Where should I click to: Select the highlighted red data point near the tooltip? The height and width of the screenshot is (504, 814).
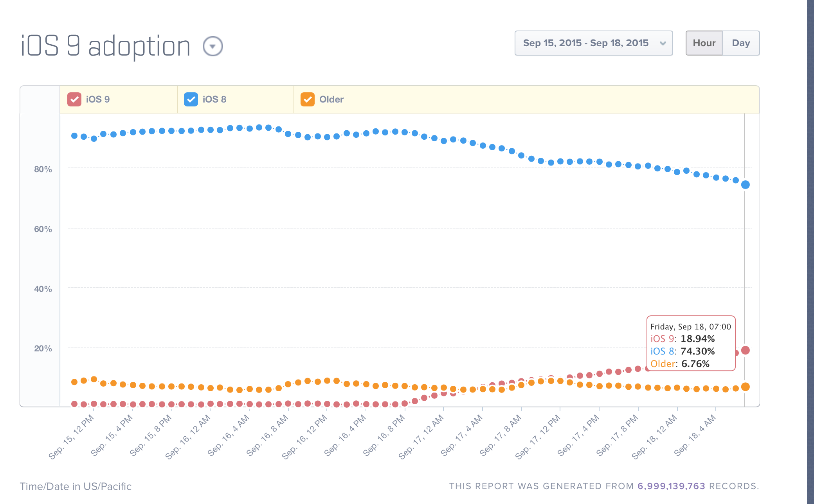[746, 351]
